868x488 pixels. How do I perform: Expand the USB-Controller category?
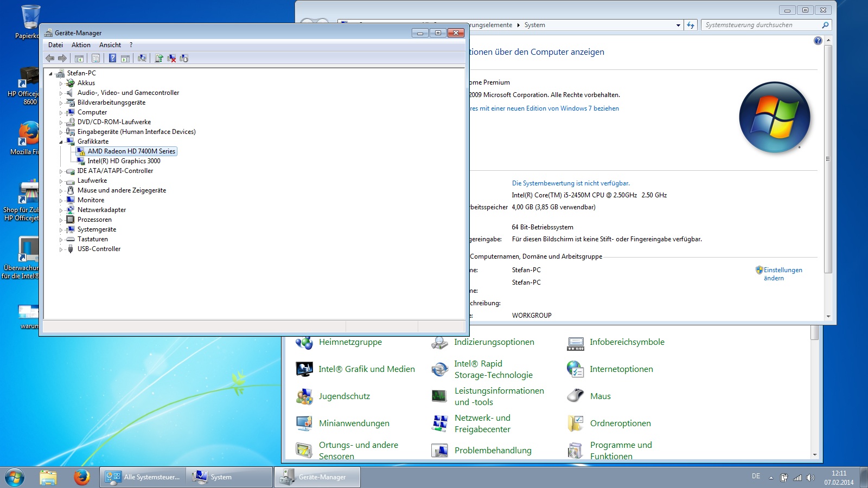(x=61, y=249)
